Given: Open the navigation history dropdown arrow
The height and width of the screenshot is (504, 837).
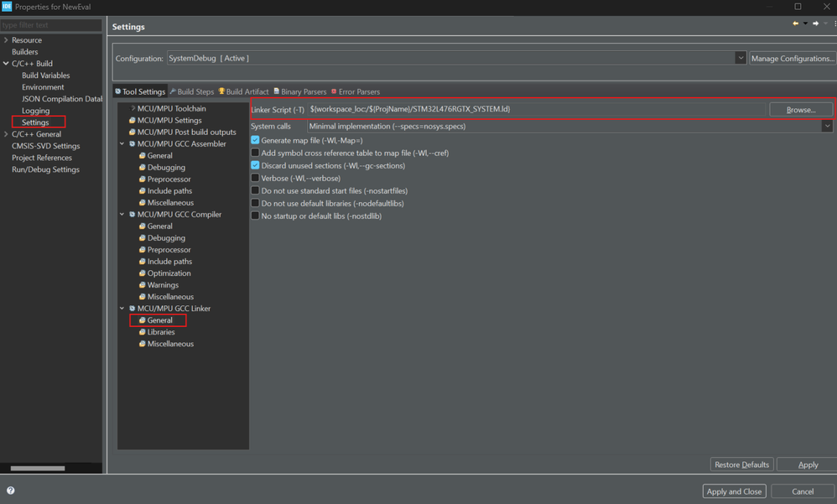Looking at the screenshot, I should (x=805, y=23).
